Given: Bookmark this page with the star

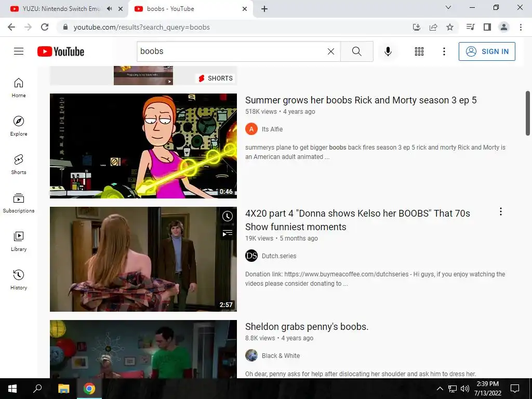Looking at the screenshot, I should (x=450, y=27).
